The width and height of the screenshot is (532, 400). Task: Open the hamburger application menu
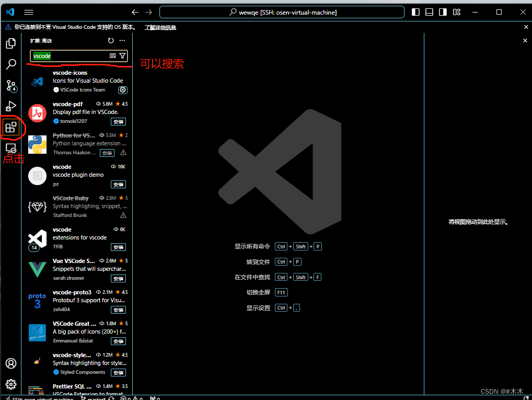(29, 12)
